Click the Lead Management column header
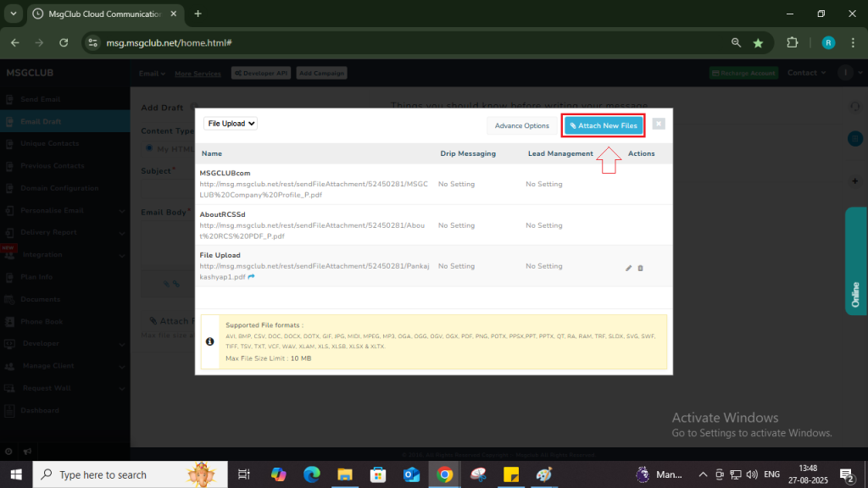This screenshot has height=488, width=868. (x=560, y=153)
